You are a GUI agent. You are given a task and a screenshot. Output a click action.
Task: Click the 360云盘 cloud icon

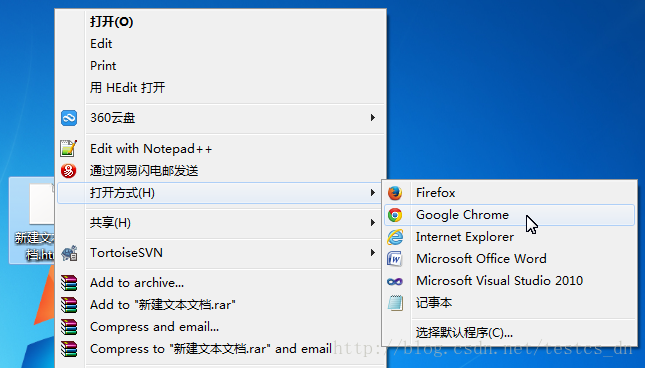[69, 118]
